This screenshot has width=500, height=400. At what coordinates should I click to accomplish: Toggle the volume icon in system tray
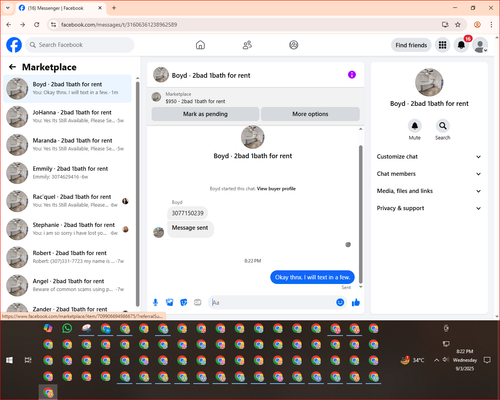pyautogui.click(x=445, y=360)
